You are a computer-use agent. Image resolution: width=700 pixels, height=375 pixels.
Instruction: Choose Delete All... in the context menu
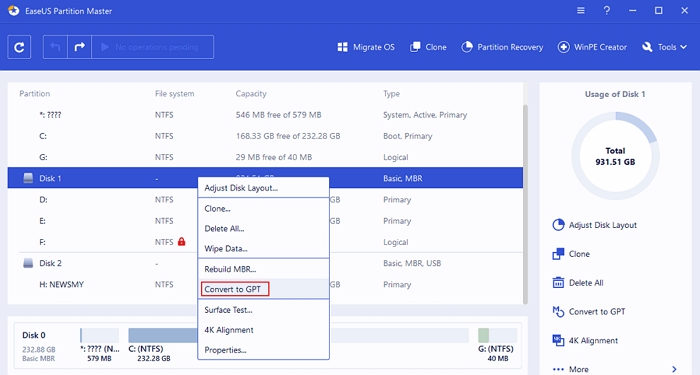(x=263, y=229)
